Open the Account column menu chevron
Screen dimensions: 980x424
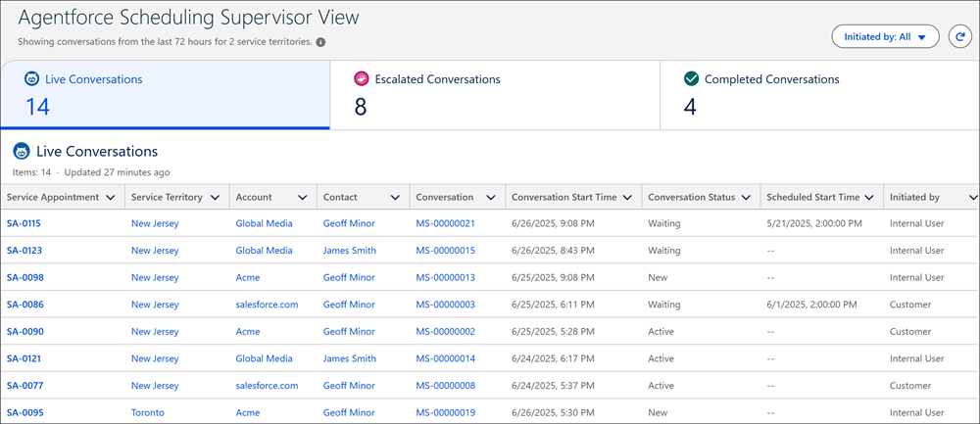pos(303,198)
